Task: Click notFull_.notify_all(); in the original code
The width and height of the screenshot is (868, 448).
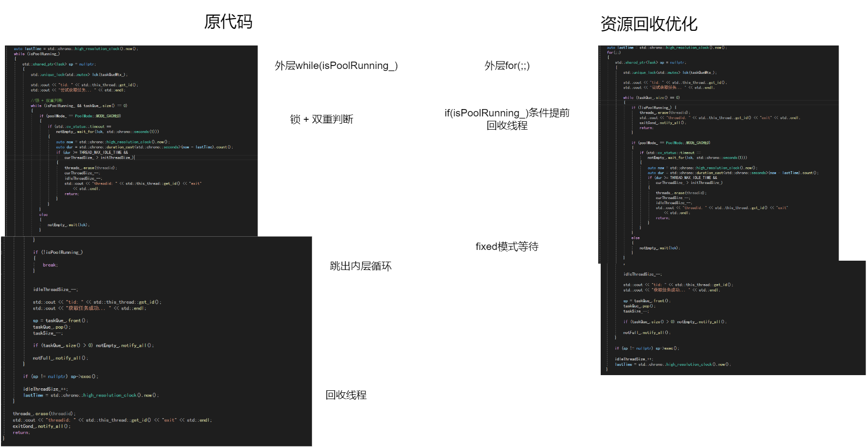Action: tap(61, 358)
